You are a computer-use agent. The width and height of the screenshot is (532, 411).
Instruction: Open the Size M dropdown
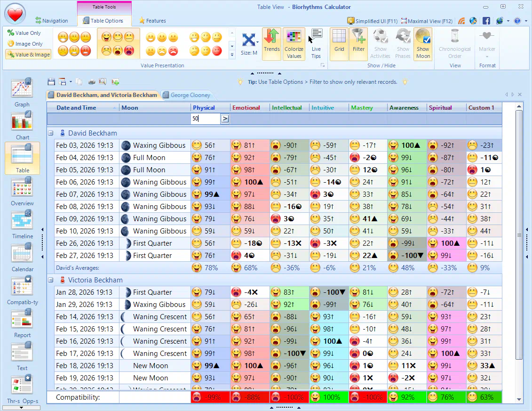coord(250,44)
